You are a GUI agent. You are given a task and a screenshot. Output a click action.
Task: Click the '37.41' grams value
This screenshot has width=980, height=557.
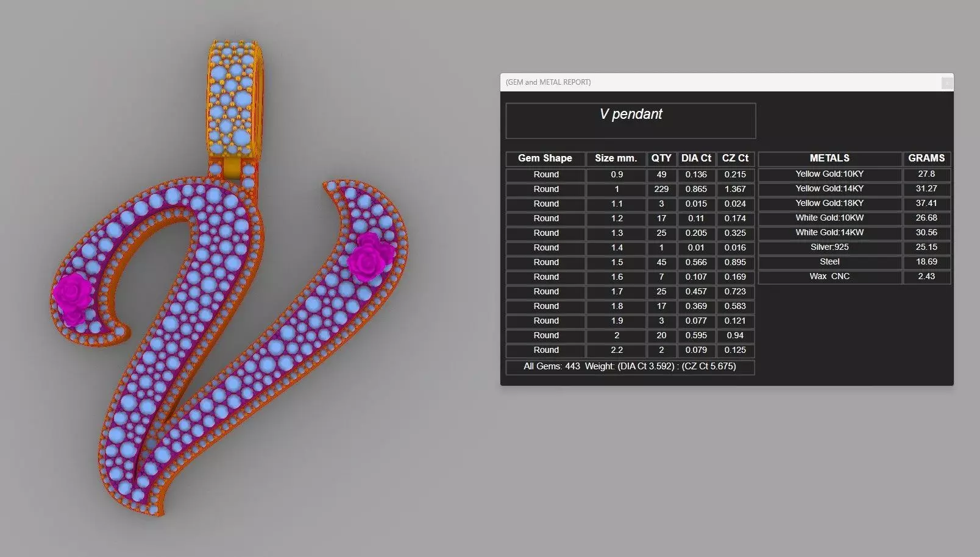coord(927,204)
